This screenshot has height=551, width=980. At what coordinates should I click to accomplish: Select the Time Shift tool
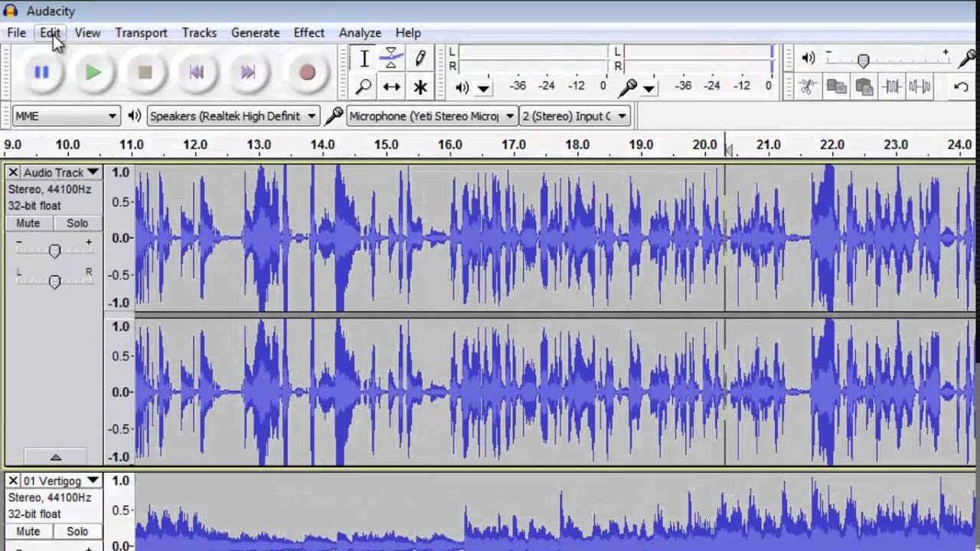click(391, 86)
